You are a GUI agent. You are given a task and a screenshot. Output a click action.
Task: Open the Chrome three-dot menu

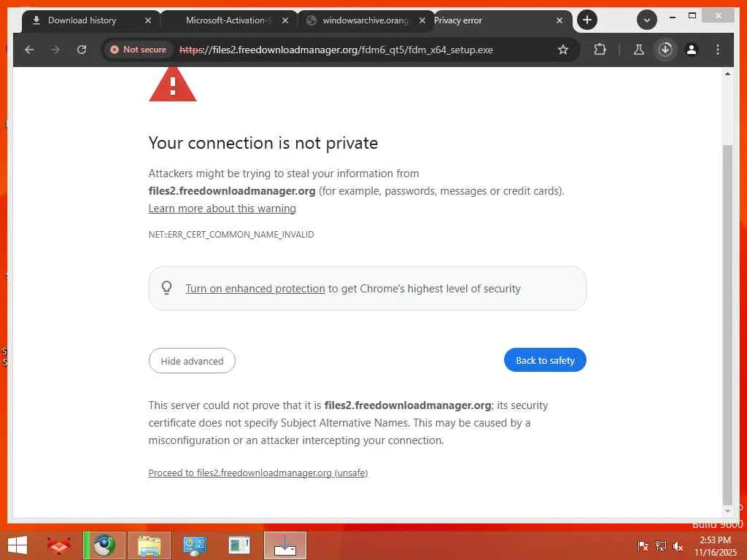tap(718, 50)
